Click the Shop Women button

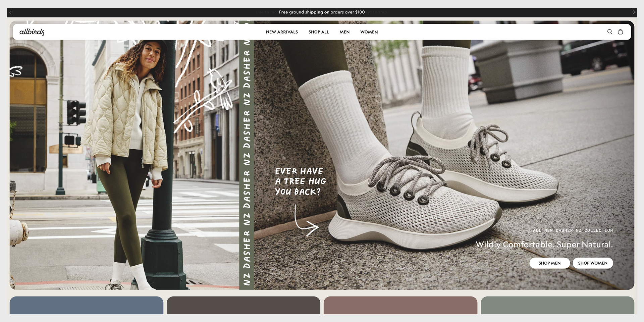coord(593,263)
